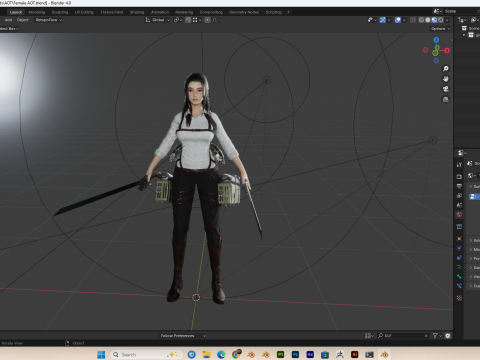Open the shading options dropdown arrow

pos(447,20)
